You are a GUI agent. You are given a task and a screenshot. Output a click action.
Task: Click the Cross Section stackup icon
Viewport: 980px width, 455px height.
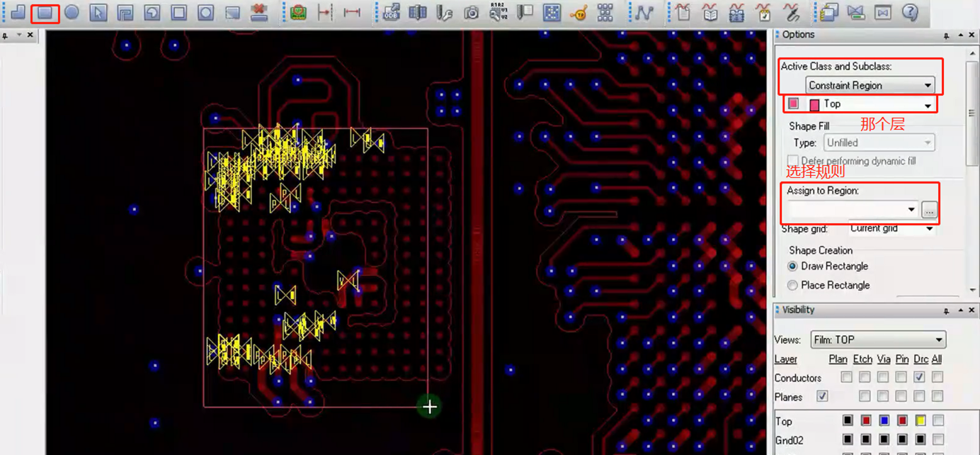pos(418,13)
